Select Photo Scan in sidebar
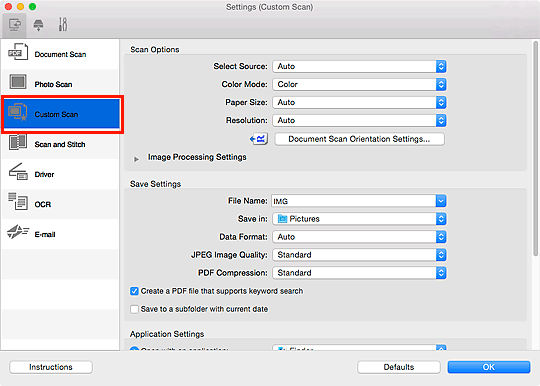 click(x=60, y=84)
